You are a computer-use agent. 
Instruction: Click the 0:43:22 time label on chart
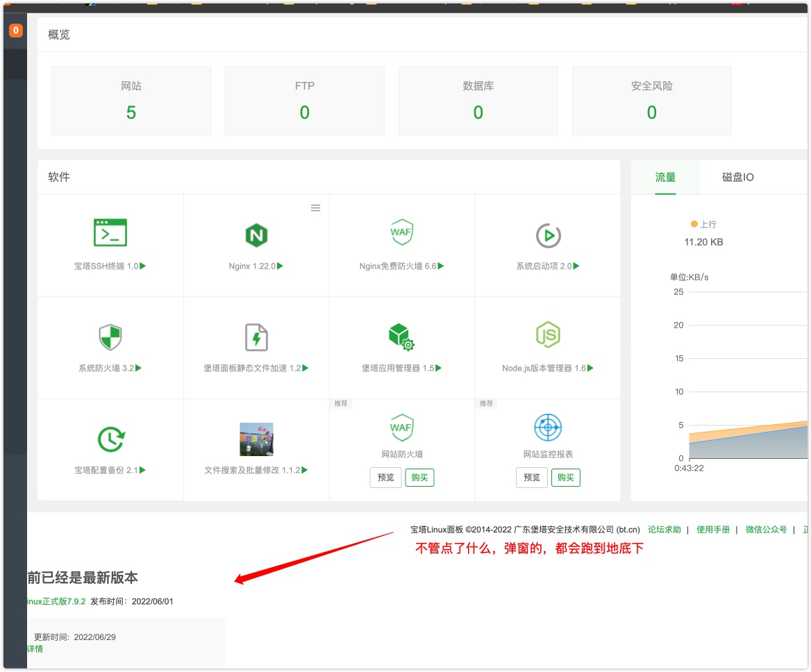click(x=689, y=468)
